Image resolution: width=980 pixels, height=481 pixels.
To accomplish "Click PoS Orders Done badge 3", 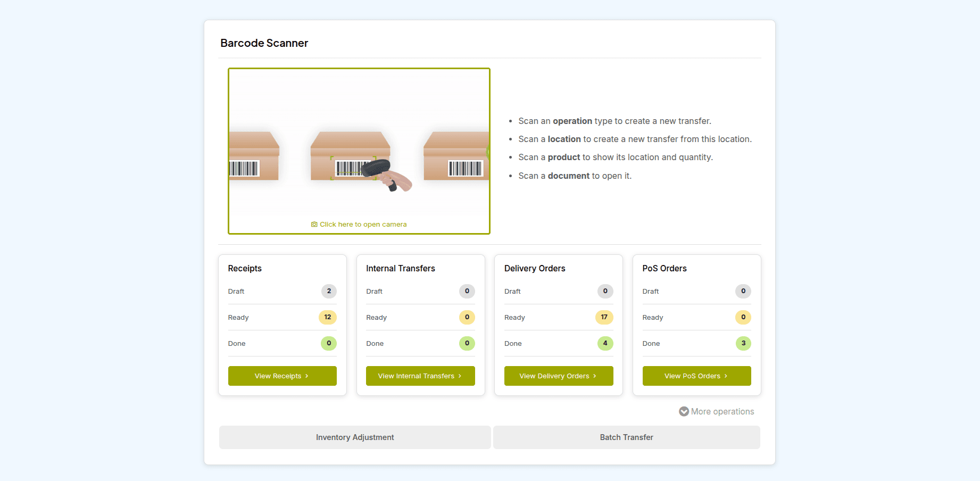I will (x=743, y=344).
